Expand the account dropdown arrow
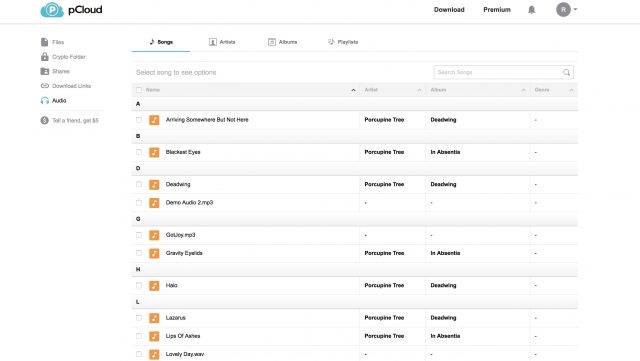 (575, 9)
